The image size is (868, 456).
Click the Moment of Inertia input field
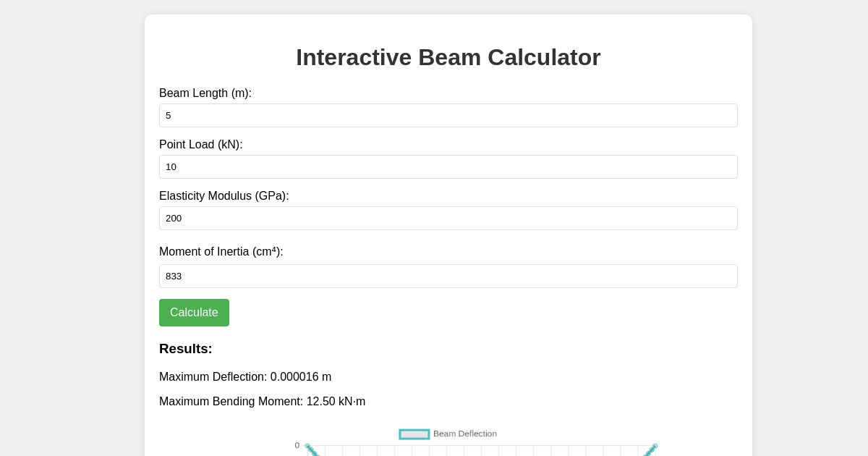click(448, 276)
